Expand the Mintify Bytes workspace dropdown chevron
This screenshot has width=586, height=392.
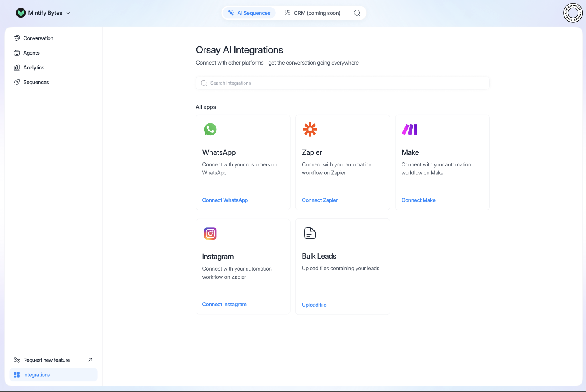[x=68, y=13]
